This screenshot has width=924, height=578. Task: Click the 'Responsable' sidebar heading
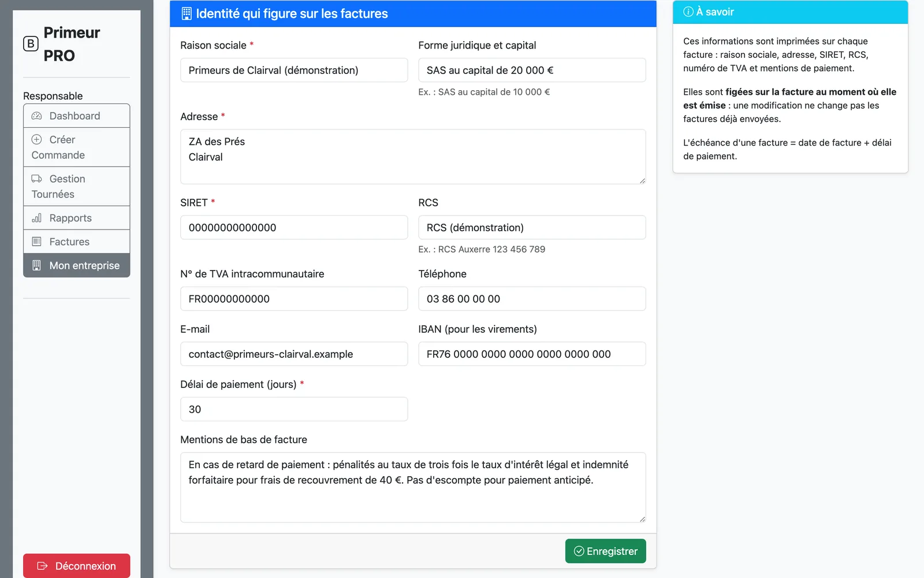[53, 96]
